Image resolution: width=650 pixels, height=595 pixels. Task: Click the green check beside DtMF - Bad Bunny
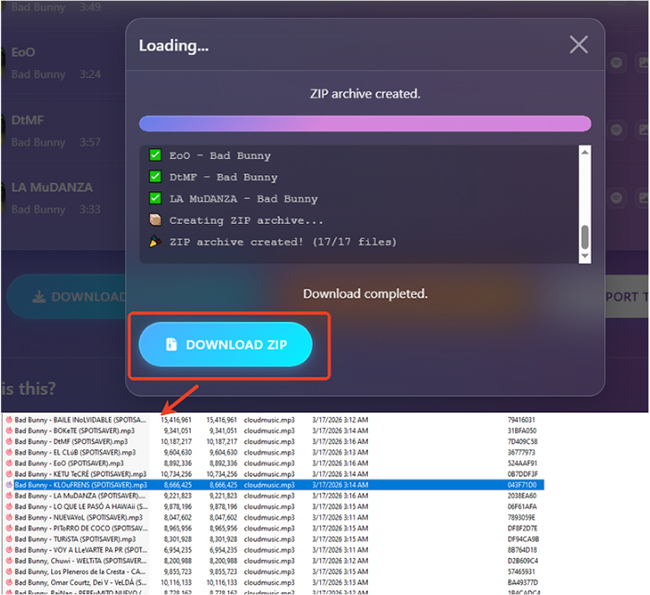[155, 177]
